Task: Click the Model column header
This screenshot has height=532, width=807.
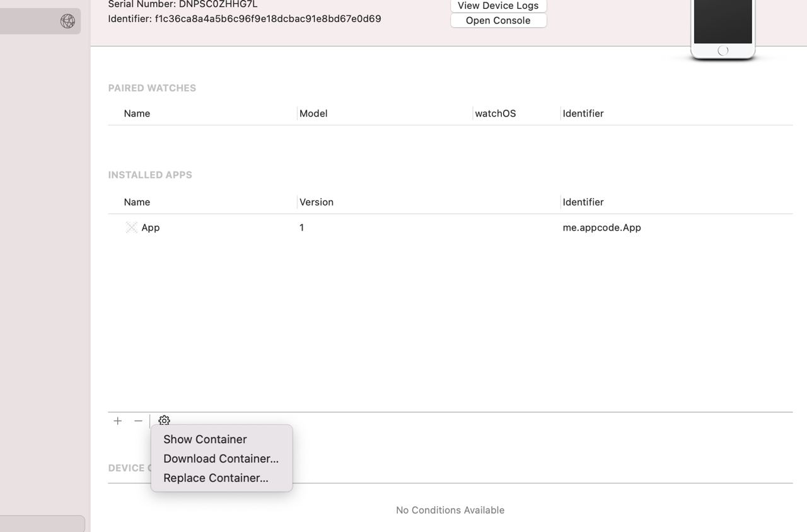Action: pyautogui.click(x=313, y=113)
